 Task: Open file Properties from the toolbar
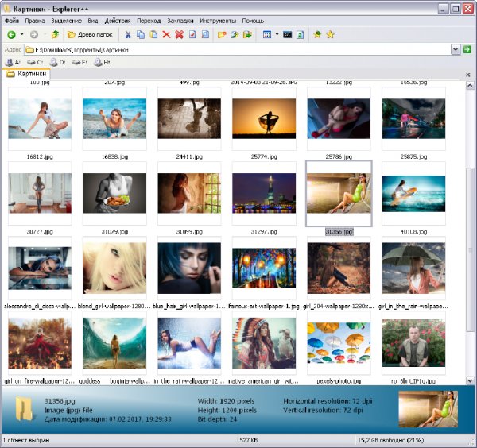[x=192, y=35]
